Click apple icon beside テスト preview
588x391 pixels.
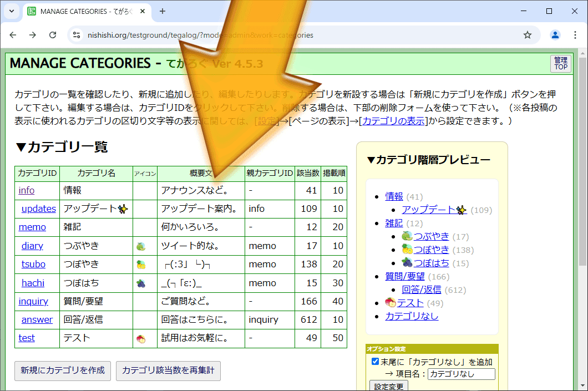point(391,302)
